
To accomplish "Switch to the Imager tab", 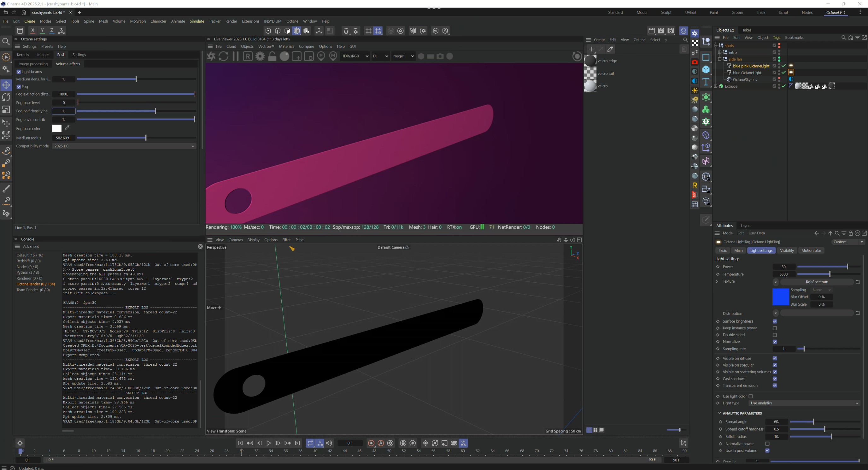I will (x=43, y=55).
